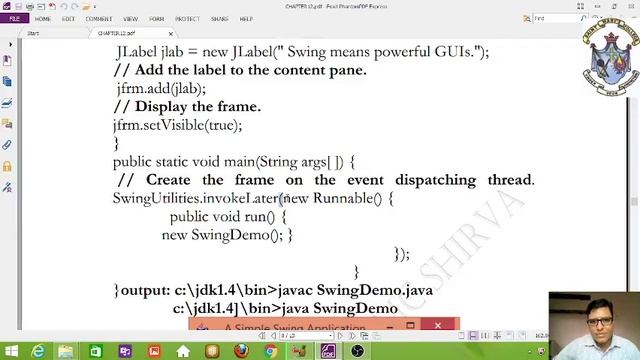This screenshot has height=360, width=640.
Task: Go to next page using status bar arrow
Action: [x=340, y=336]
